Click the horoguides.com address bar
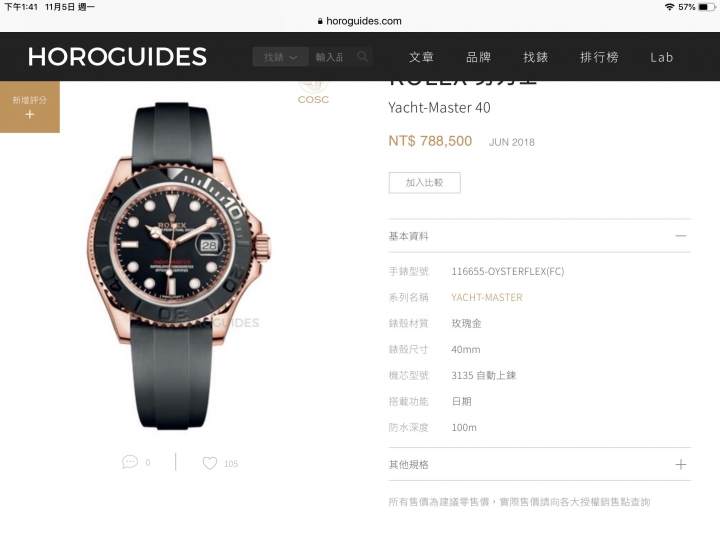 [x=360, y=21]
